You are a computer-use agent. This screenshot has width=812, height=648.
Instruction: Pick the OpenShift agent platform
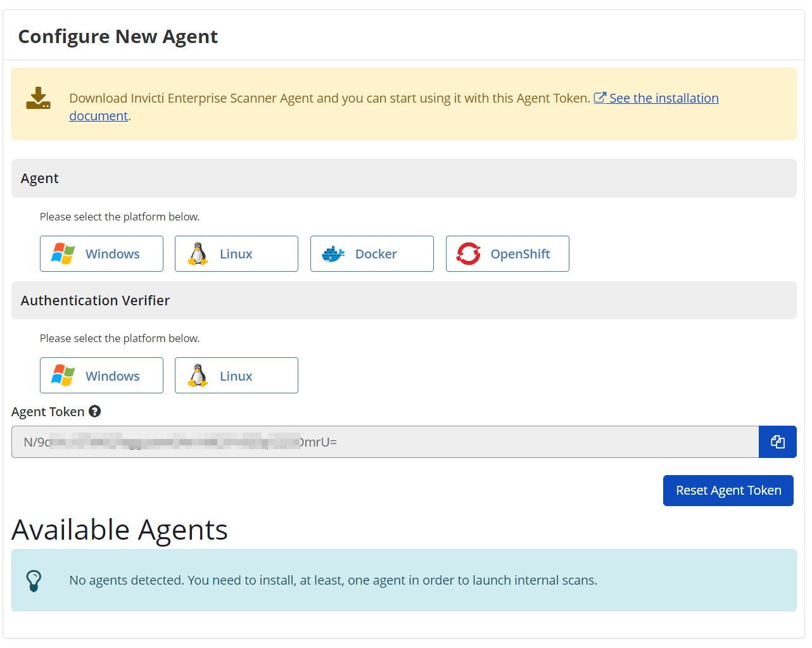(507, 253)
